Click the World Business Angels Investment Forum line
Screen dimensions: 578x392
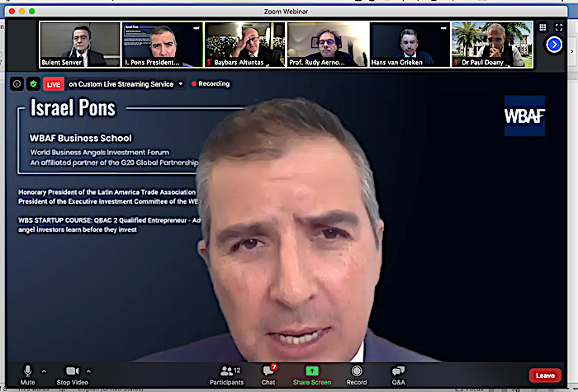(x=100, y=152)
